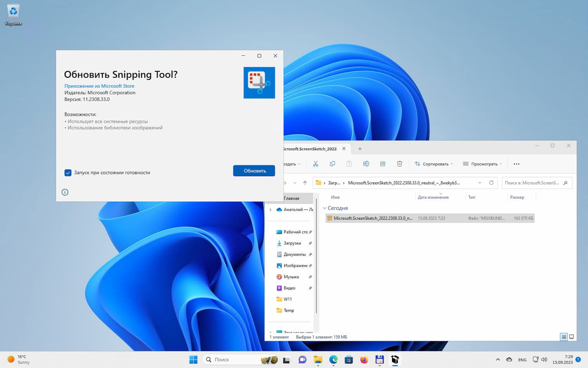
Task: Click the info icon in the installer window
Action: [x=65, y=192]
